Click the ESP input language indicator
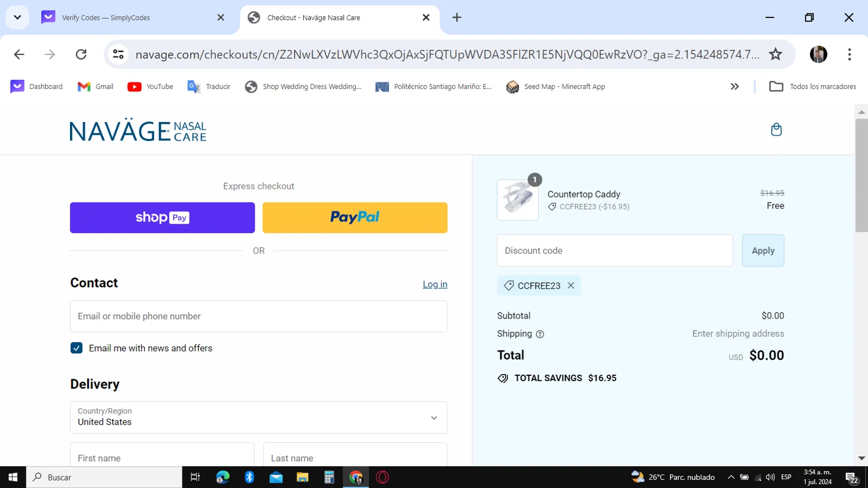The height and width of the screenshot is (488, 868). 786,478
